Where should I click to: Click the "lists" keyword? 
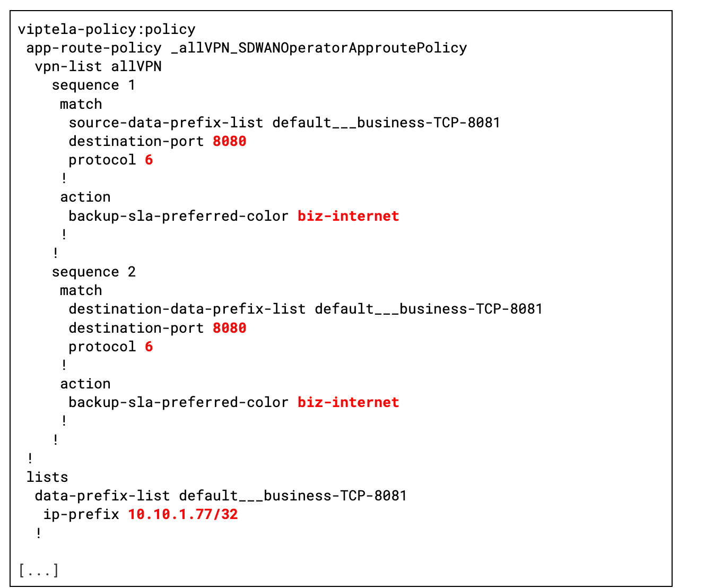(47, 477)
